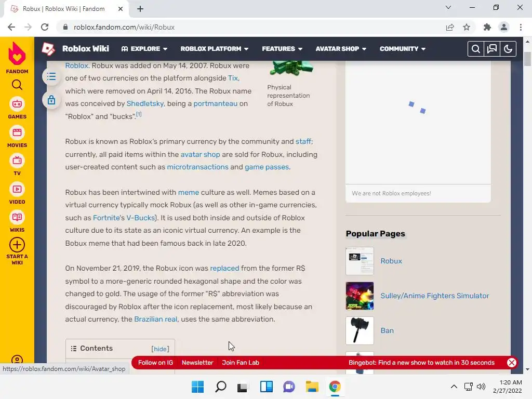The width and height of the screenshot is (532, 399).
Task: Open File Explorer from the taskbar
Action: (312, 387)
